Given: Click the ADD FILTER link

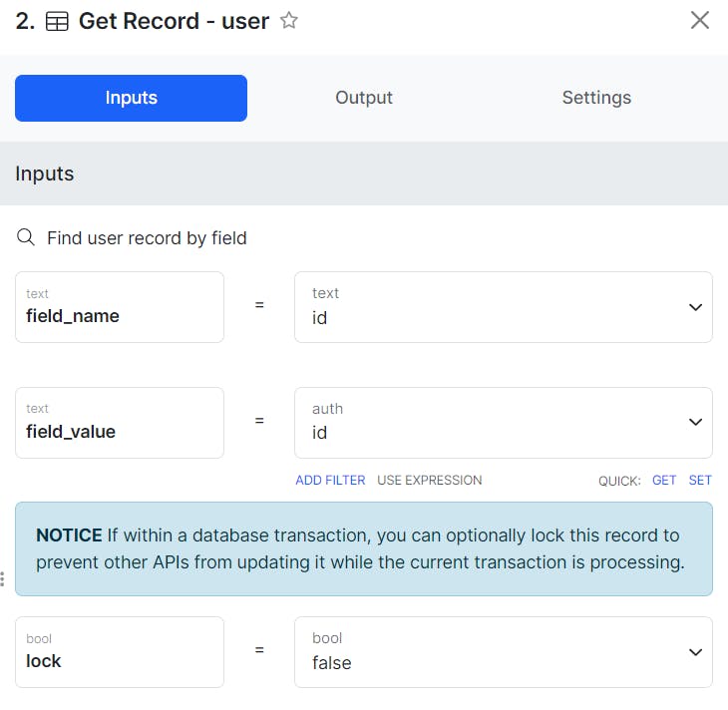Looking at the screenshot, I should 330,481.
